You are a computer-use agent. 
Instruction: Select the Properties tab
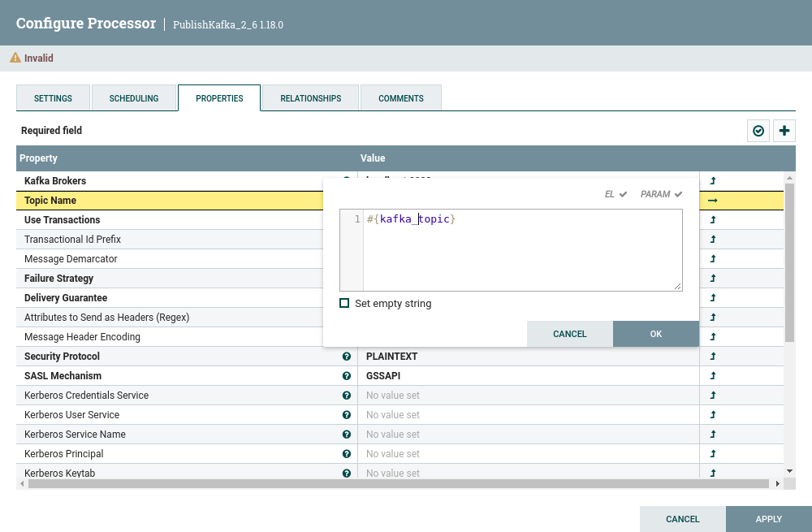click(x=219, y=98)
